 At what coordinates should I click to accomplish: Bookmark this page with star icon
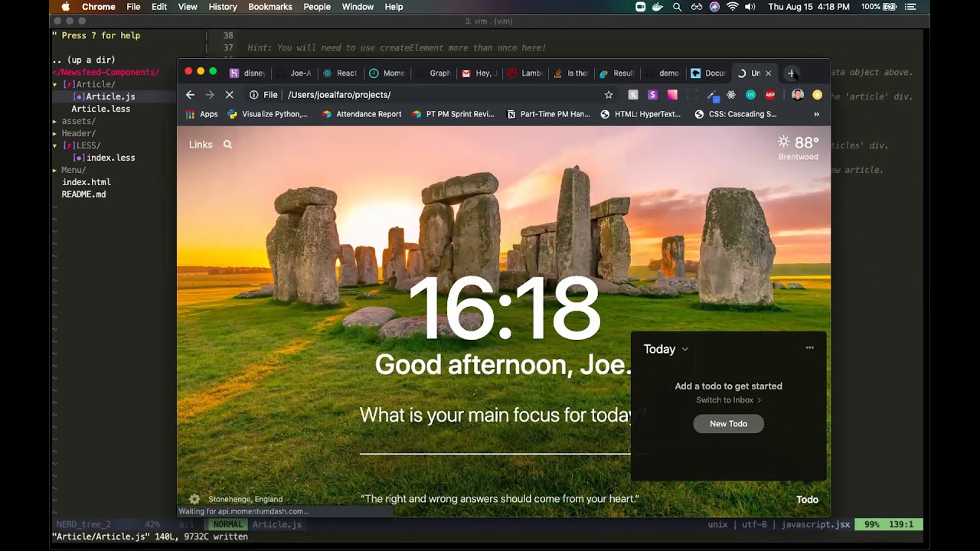click(609, 95)
